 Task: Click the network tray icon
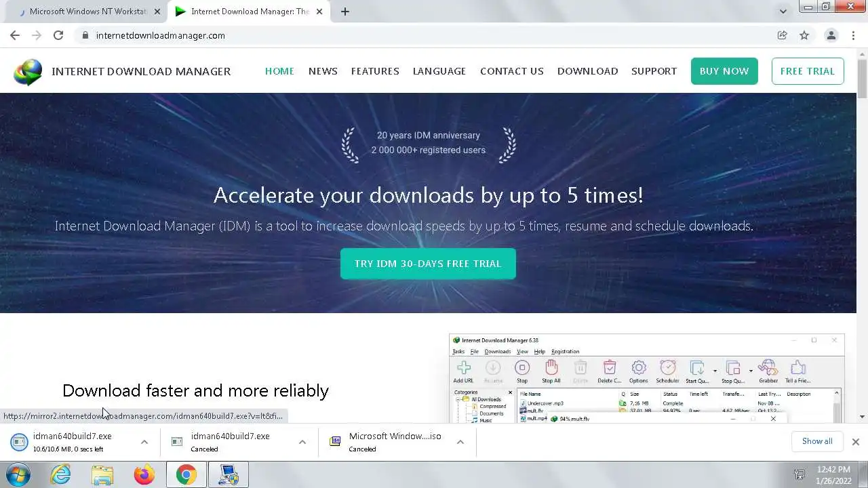pyautogui.click(x=800, y=475)
